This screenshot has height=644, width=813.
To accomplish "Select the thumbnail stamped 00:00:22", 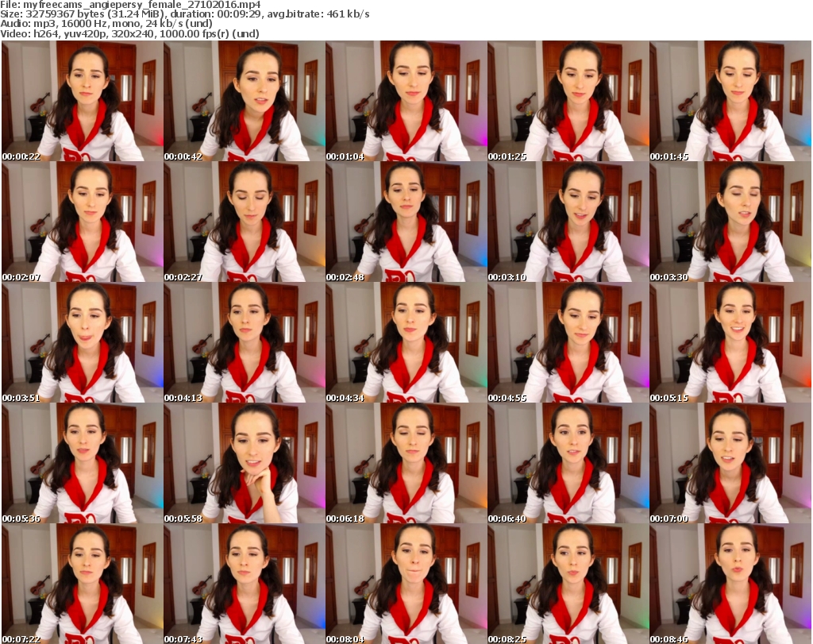I will [x=82, y=101].
